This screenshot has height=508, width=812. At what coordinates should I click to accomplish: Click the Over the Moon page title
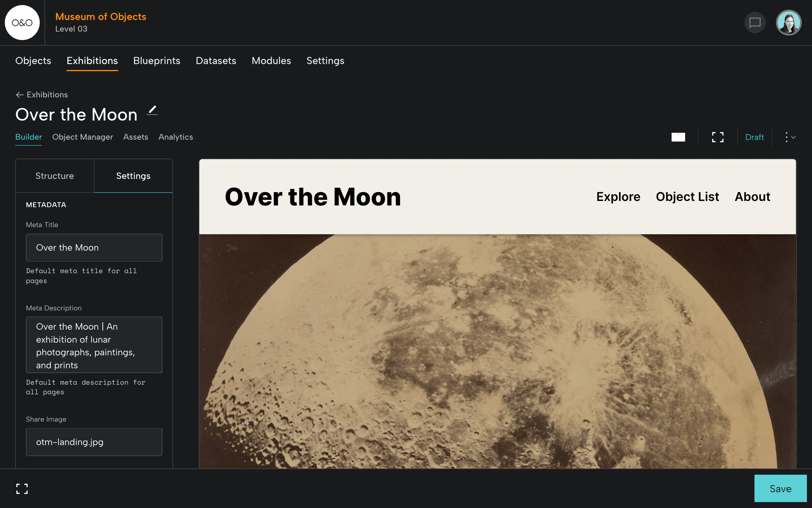coord(76,115)
